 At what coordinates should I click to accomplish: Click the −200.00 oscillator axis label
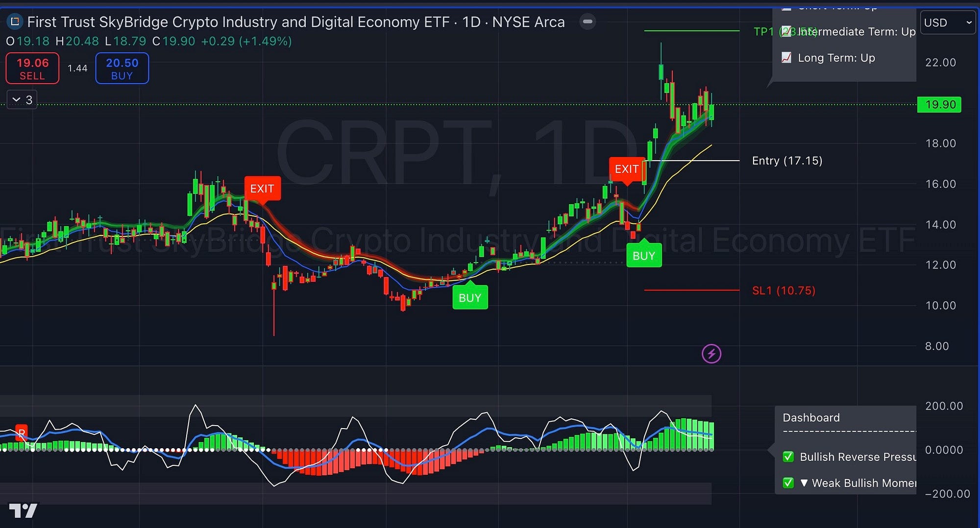point(947,494)
